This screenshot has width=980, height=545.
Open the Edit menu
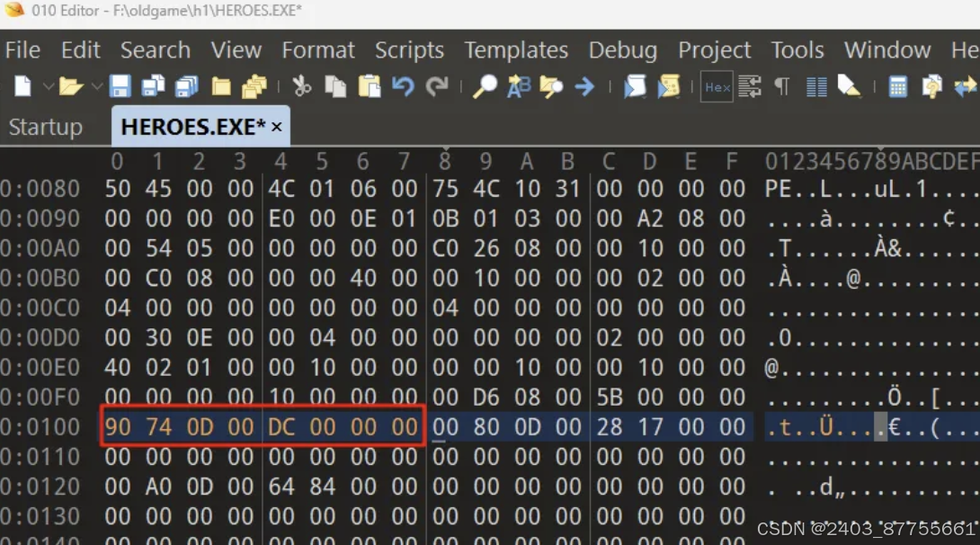[81, 50]
